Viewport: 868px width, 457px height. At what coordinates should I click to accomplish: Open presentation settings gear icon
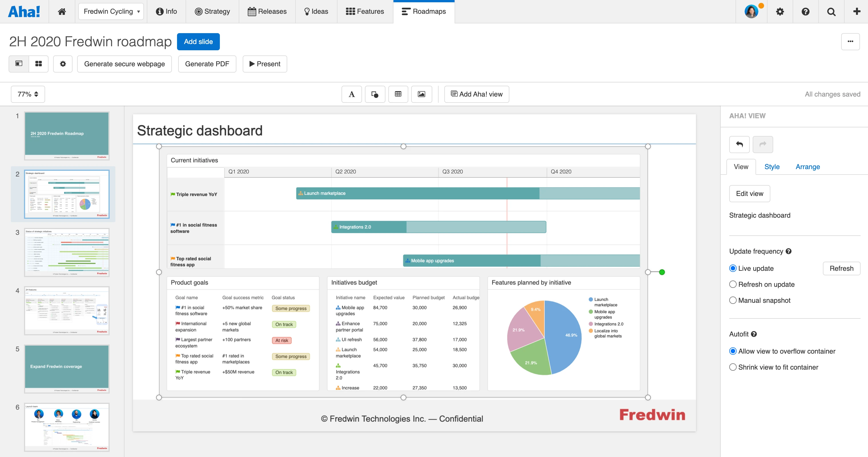(x=63, y=64)
